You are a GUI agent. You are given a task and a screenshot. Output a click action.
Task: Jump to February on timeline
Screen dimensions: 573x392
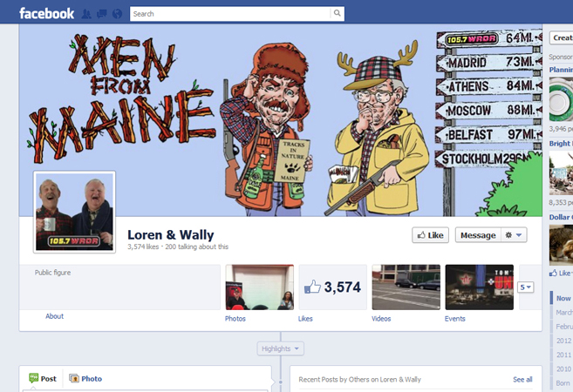coord(564,327)
